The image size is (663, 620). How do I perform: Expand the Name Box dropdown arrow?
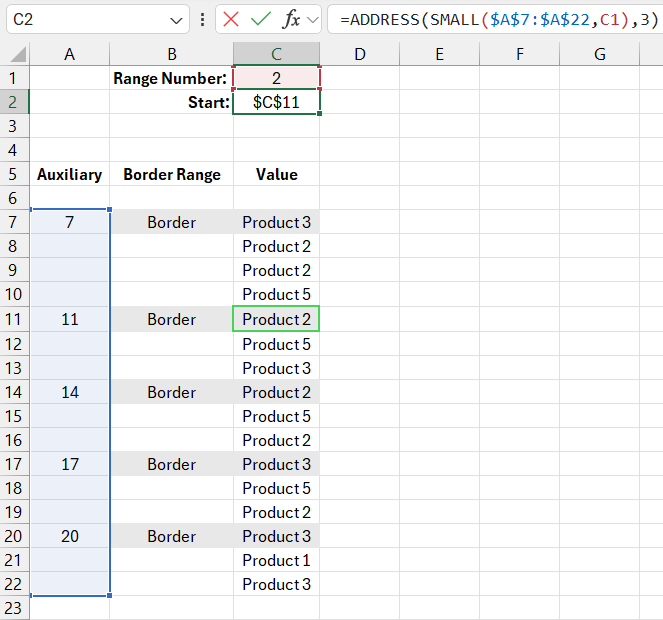pos(177,19)
